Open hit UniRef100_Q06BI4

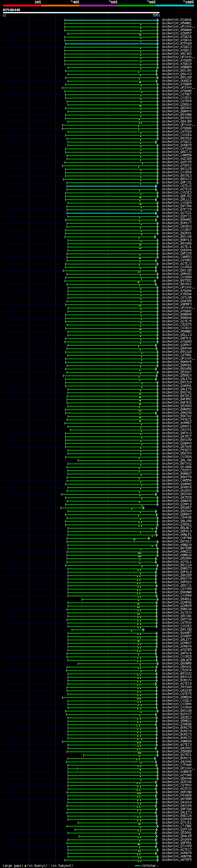click(176, 81)
